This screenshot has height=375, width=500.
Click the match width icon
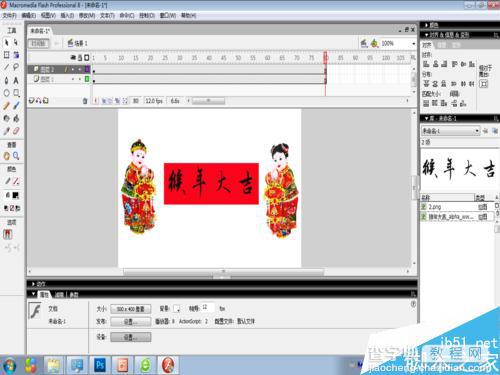coord(426,103)
